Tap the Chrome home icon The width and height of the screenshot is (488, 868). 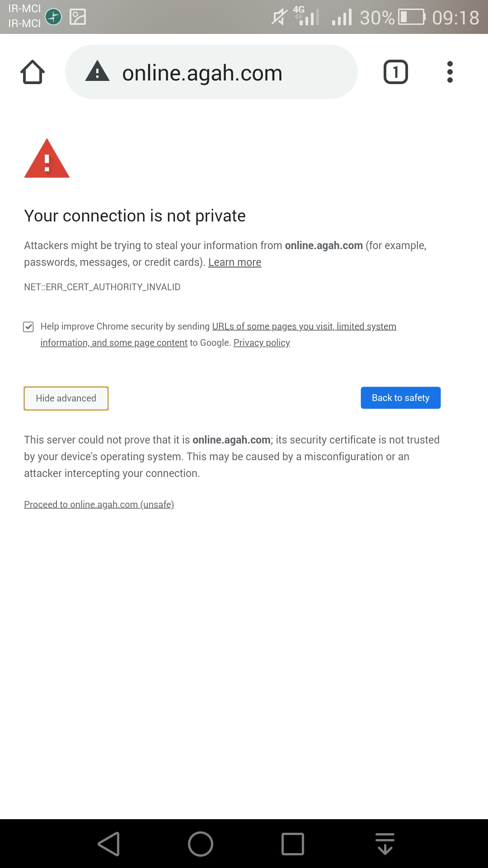(33, 72)
